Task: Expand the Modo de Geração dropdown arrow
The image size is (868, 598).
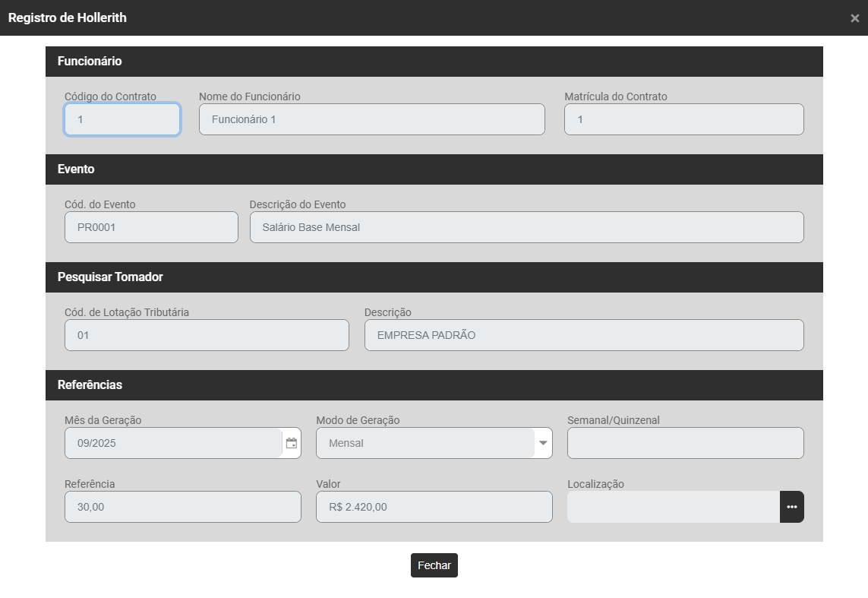Action: point(543,443)
